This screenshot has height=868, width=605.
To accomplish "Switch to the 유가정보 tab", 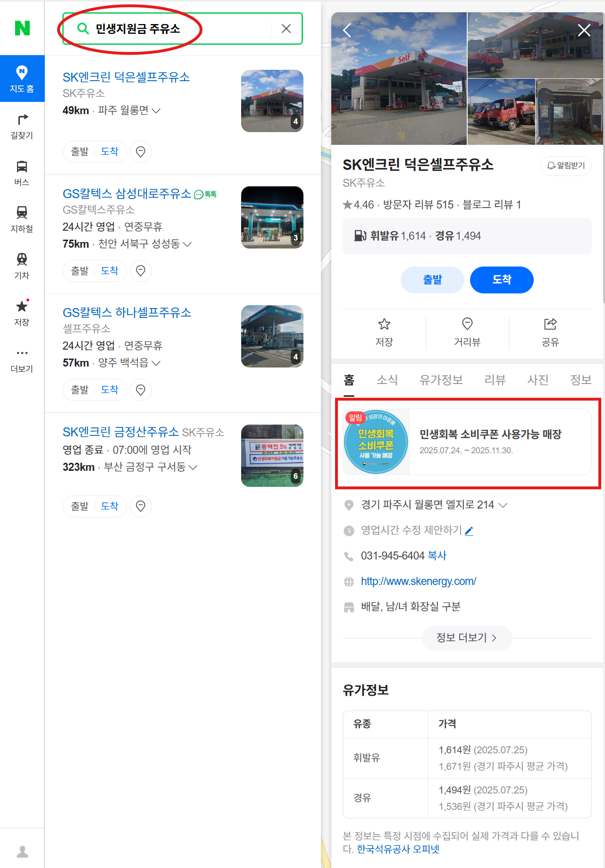I will [441, 380].
